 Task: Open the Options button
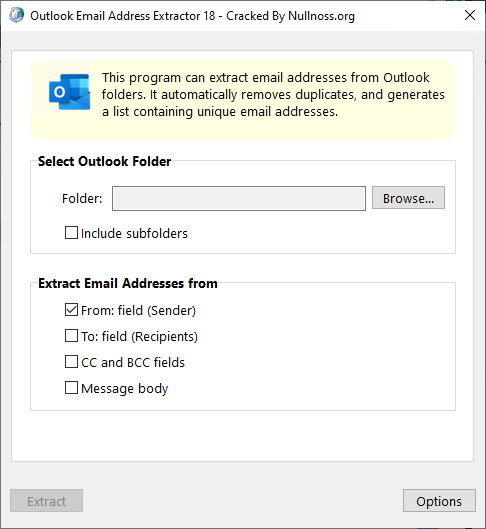click(439, 501)
